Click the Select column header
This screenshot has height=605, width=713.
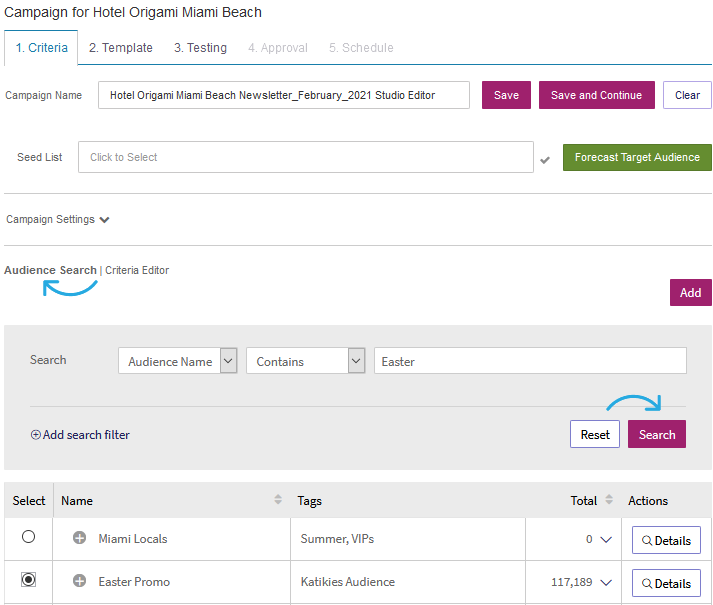pos(29,500)
